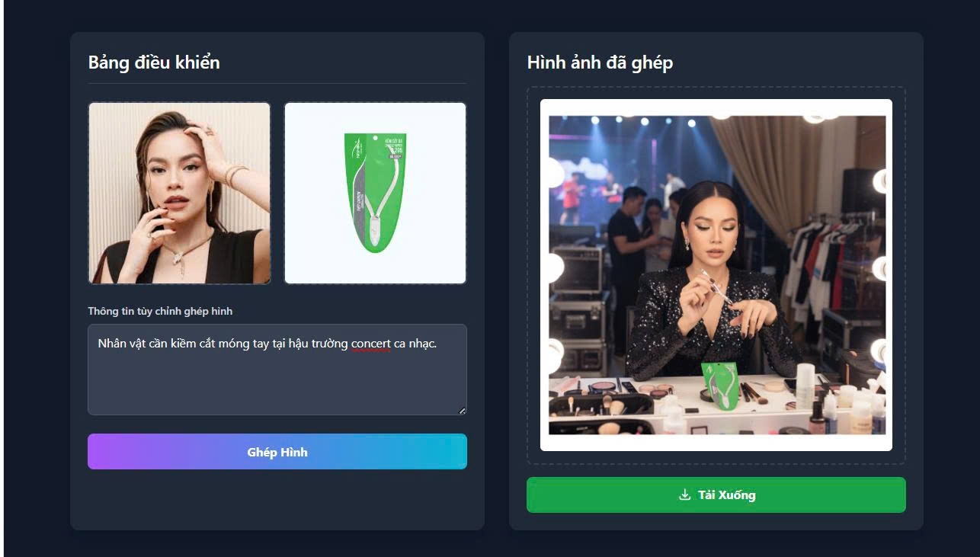Click the Bảng điều khiển heading

click(154, 62)
